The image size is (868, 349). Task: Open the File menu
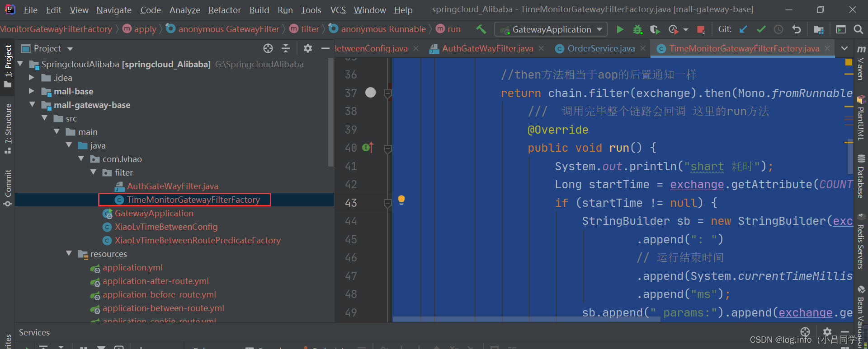pos(30,9)
